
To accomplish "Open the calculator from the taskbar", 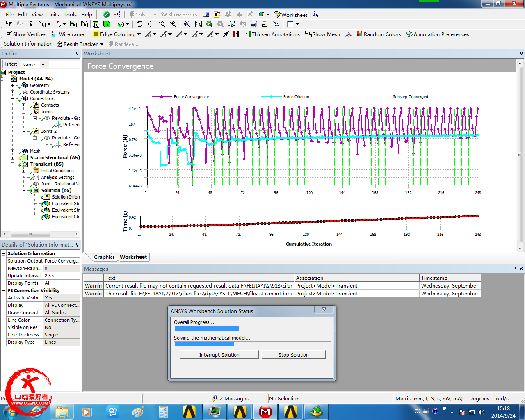I will 163,411.
